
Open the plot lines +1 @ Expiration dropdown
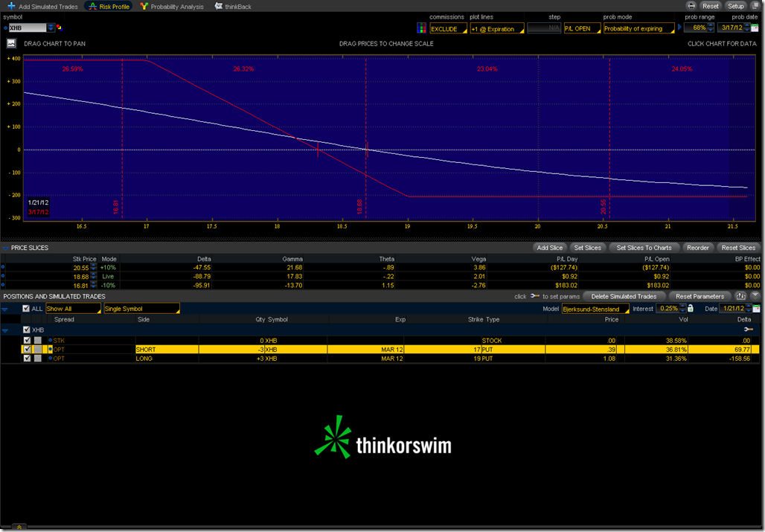coord(496,29)
